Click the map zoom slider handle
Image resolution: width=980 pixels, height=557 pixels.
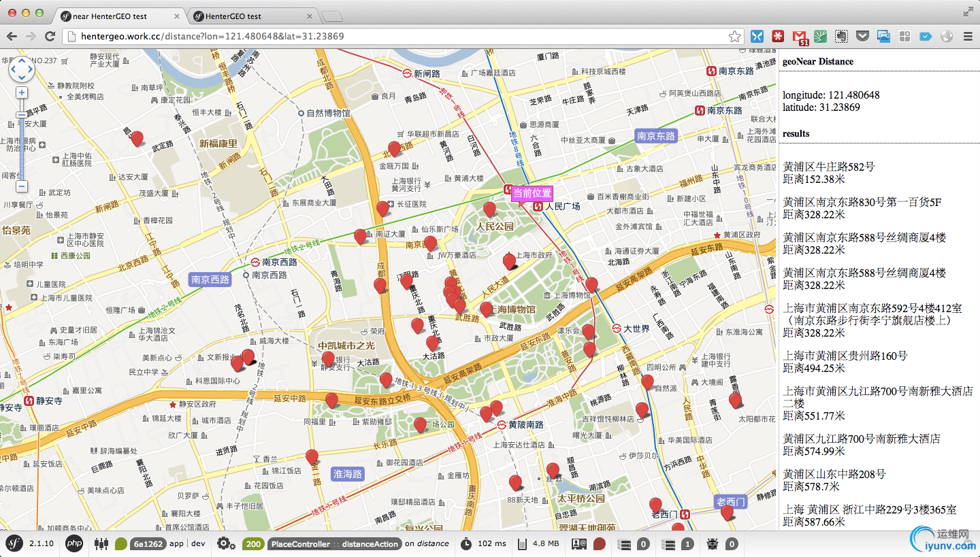point(22,115)
